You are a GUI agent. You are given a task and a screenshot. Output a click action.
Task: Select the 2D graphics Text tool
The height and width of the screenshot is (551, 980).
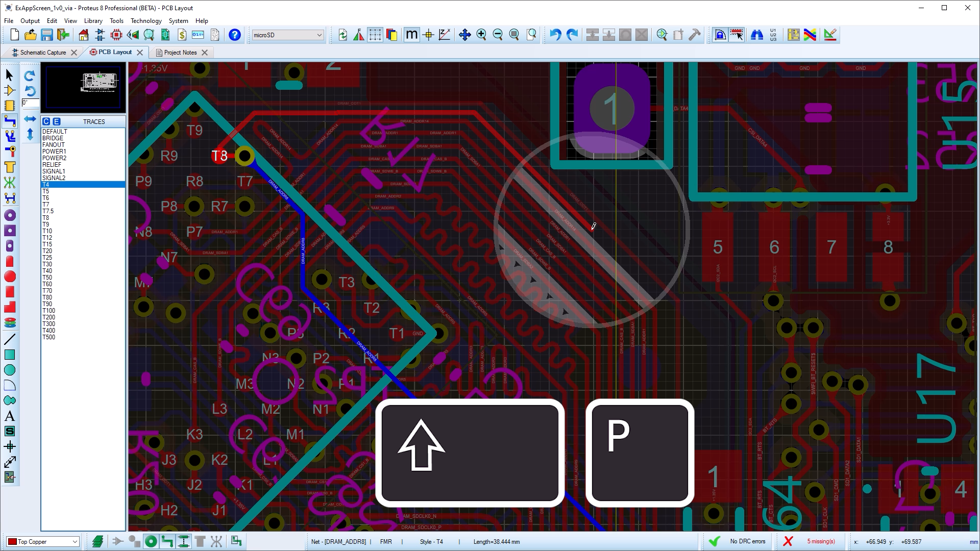tap(9, 415)
